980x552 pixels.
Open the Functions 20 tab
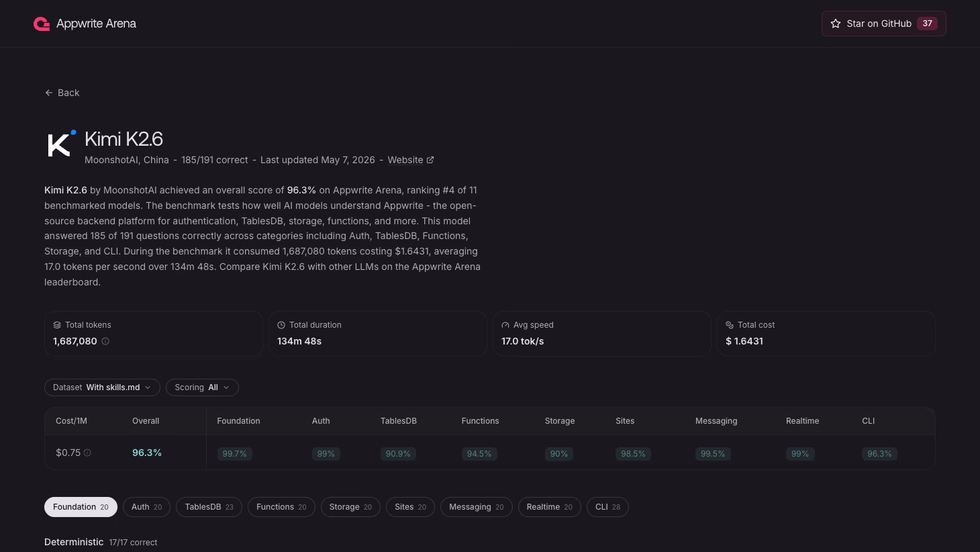click(x=281, y=507)
